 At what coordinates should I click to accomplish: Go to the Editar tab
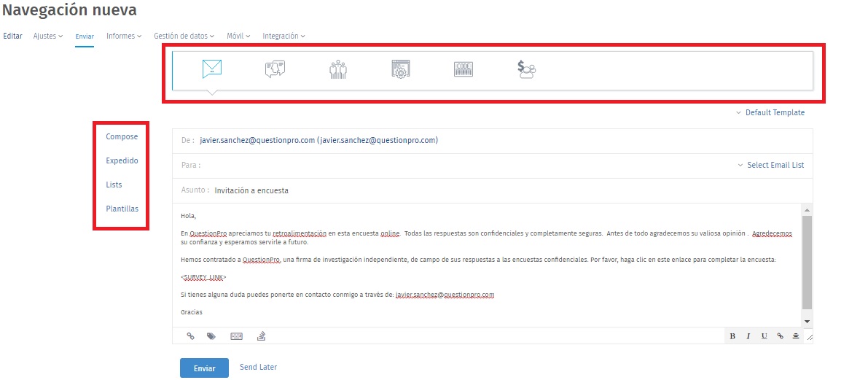coord(12,36)
